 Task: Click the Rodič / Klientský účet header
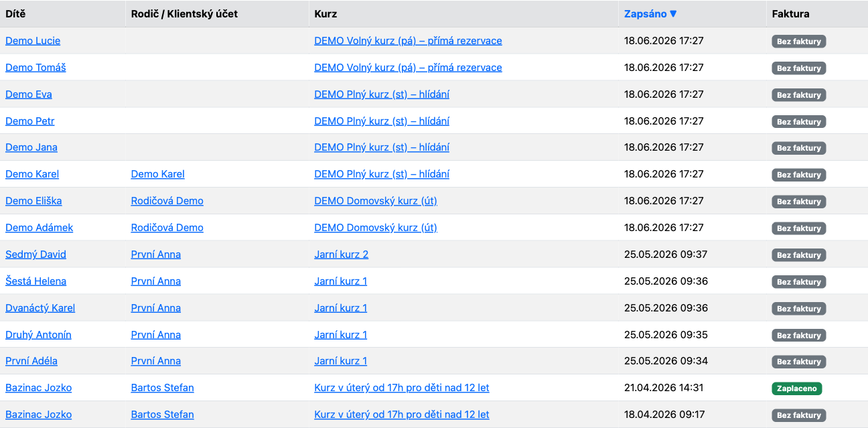(x=184, y=13)
